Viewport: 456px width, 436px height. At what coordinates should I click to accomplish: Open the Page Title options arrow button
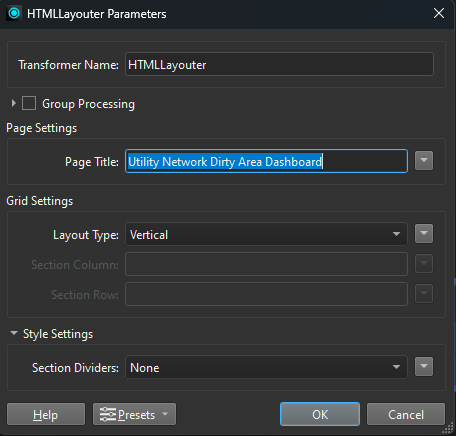pyautogui.click(x=424, y=161)
